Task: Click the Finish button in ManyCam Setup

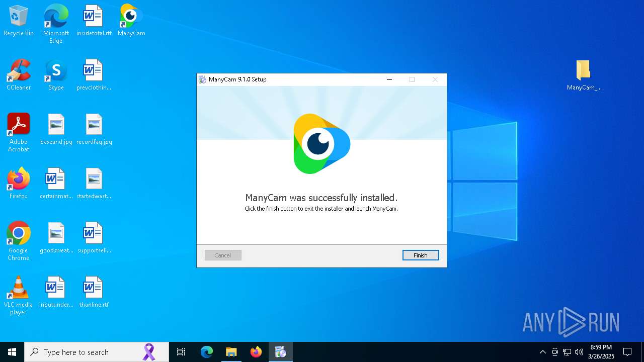Action: point(421,255)
